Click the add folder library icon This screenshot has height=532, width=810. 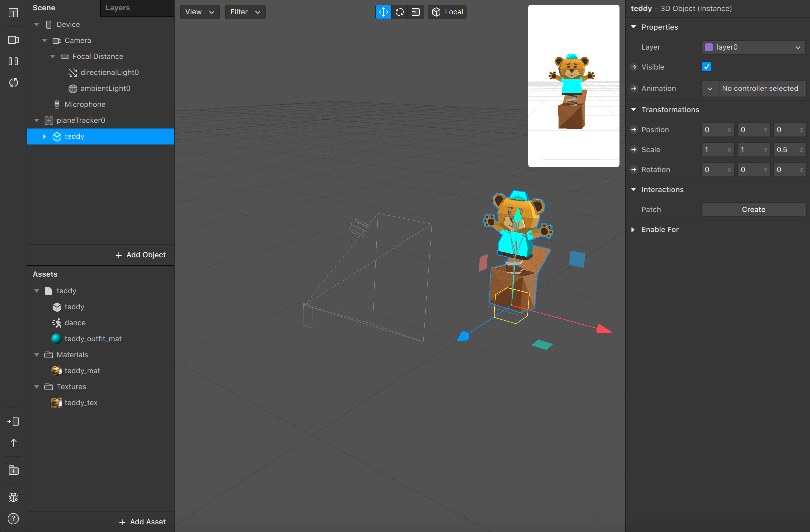tap(13, 470)
